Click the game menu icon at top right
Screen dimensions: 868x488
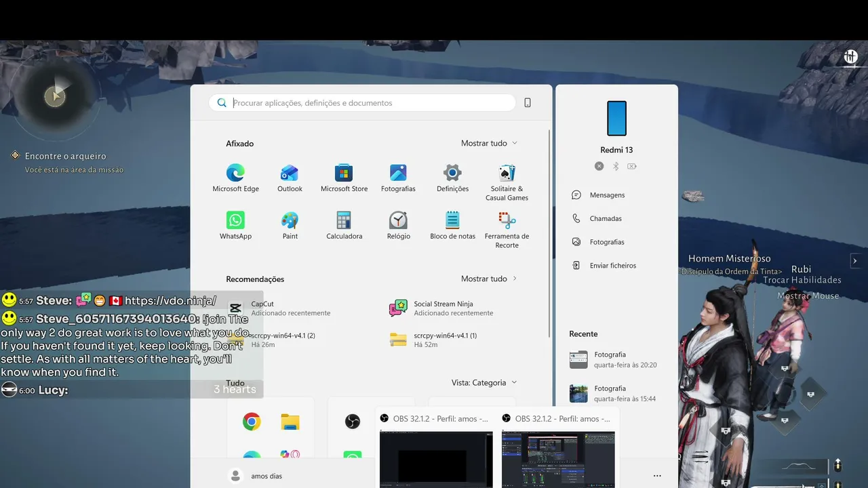tap(850, 58)
